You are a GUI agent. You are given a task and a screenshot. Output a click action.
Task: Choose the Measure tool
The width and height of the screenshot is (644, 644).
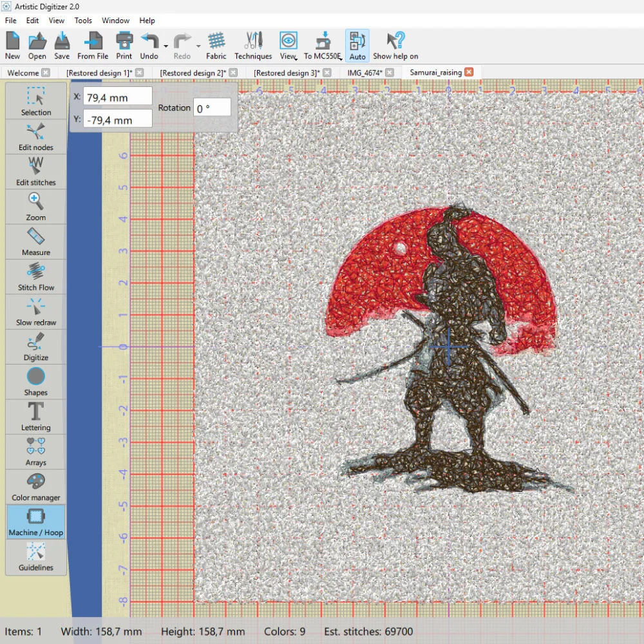pyautogui.click(x=35, y=241)
